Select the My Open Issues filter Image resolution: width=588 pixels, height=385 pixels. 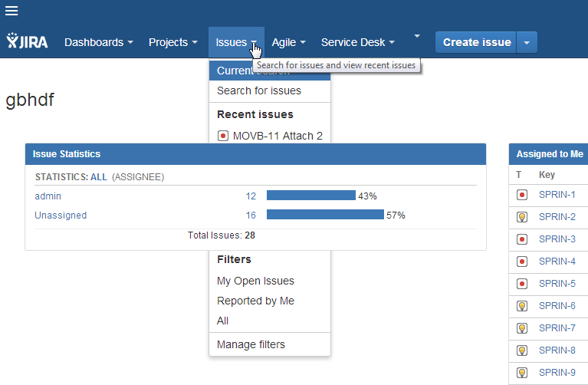click(x=270, y=281)
